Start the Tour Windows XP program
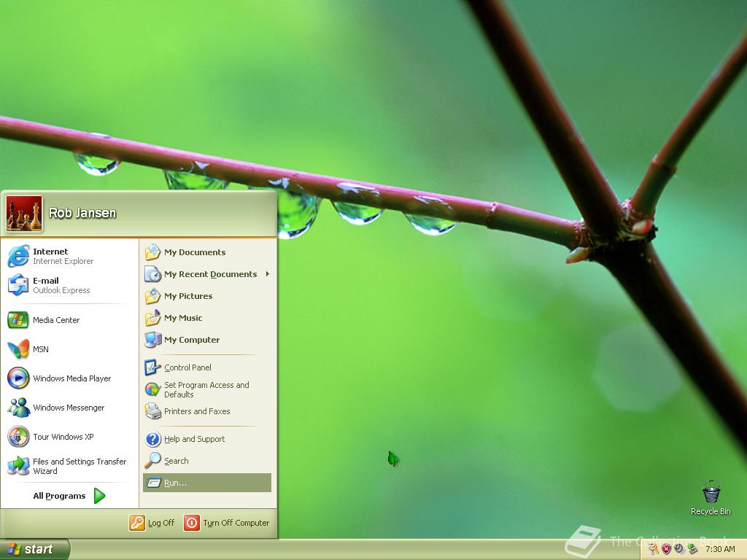This screenshot has width=747, height=560. pos(69,437)
